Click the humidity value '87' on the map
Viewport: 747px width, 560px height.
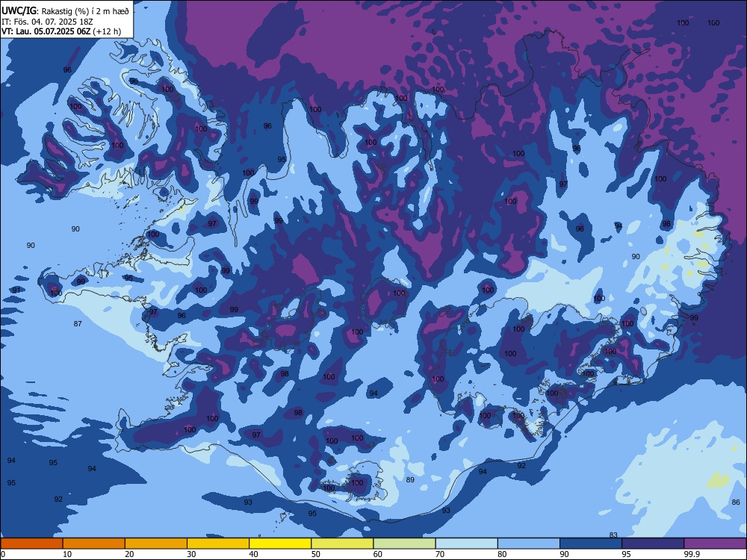[x=78, y=324]
